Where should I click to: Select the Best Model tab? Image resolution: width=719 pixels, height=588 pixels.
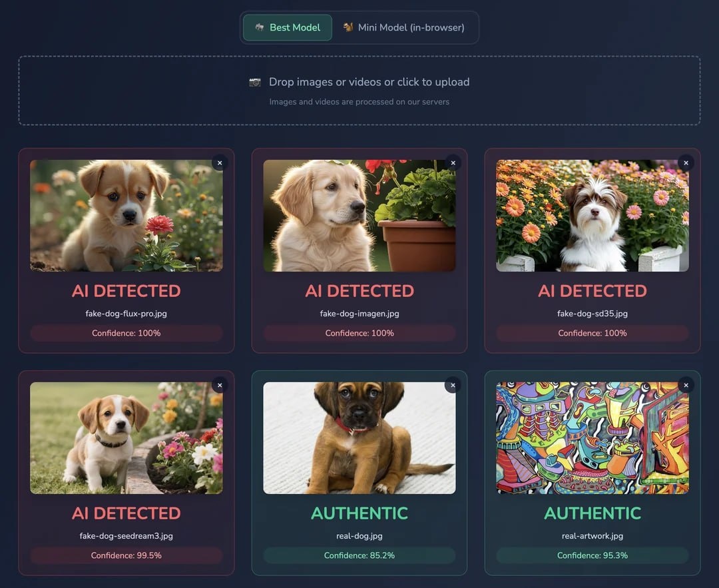(288, 27)
